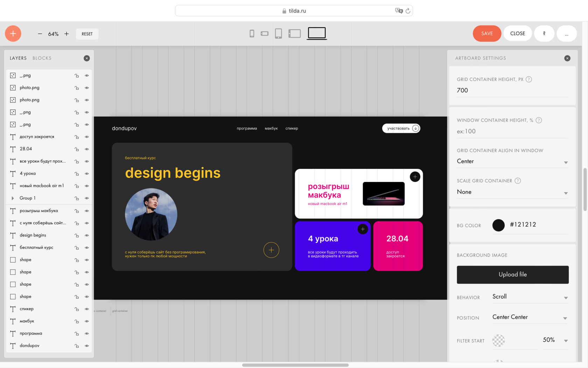Select the desktop screen device icon
Image resolution: width=588 pixels, height=368 pixels.
click(317, 33)
